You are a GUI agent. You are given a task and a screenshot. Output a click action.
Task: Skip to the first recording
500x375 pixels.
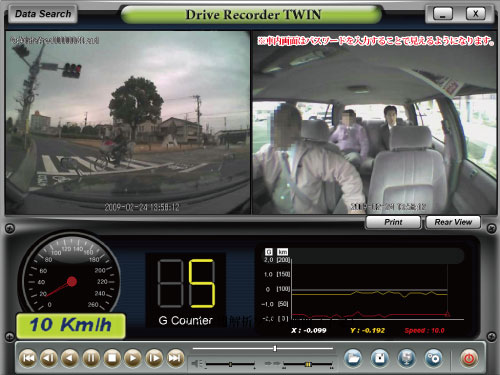28,358
